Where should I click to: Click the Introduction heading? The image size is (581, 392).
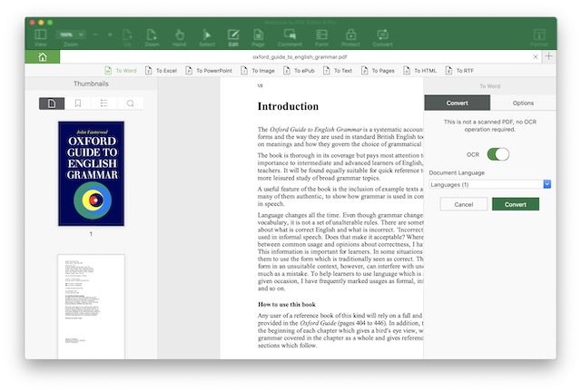288,106
